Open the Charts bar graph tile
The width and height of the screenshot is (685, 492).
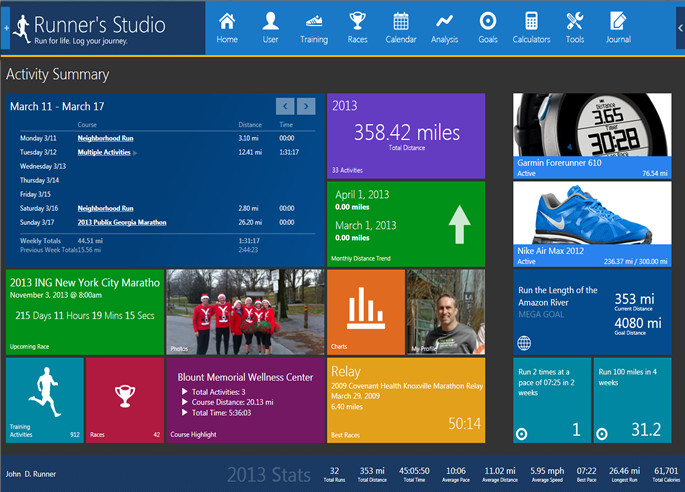[x=366, y=312]
